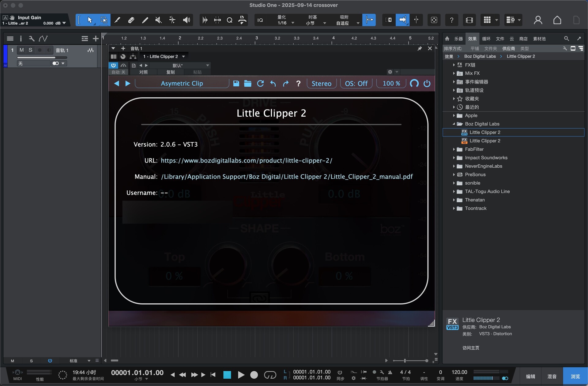
Task: Expand the Toontrack folder
Action: [454, 208]
